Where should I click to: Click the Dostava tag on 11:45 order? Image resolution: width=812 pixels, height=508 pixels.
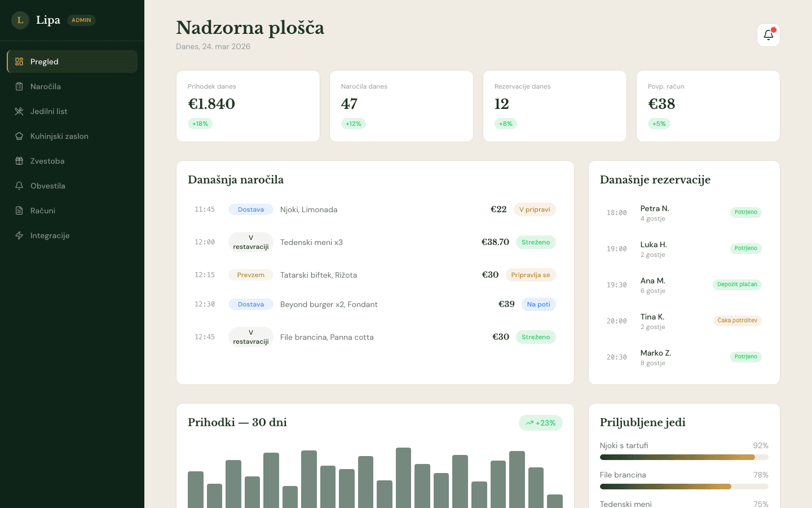point(251,209)
